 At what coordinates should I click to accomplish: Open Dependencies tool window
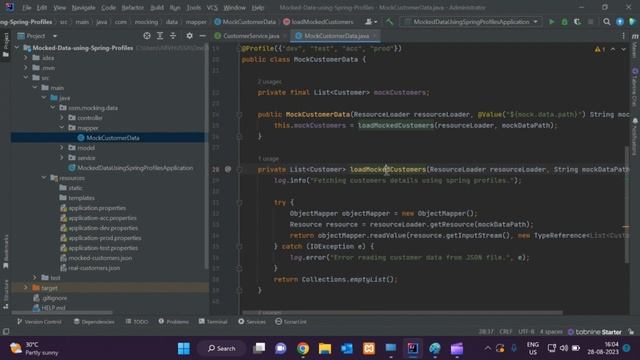94,322
